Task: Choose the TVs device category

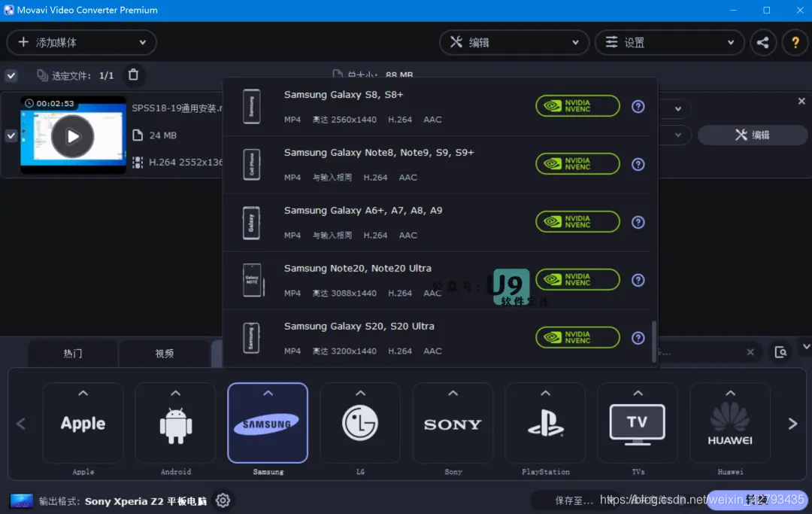Action: coord(638,424)
